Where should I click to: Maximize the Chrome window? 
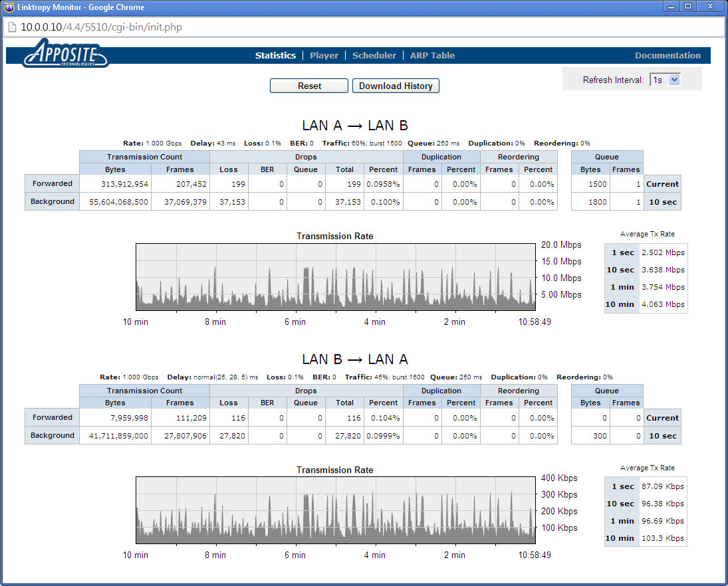coord(687,7)
